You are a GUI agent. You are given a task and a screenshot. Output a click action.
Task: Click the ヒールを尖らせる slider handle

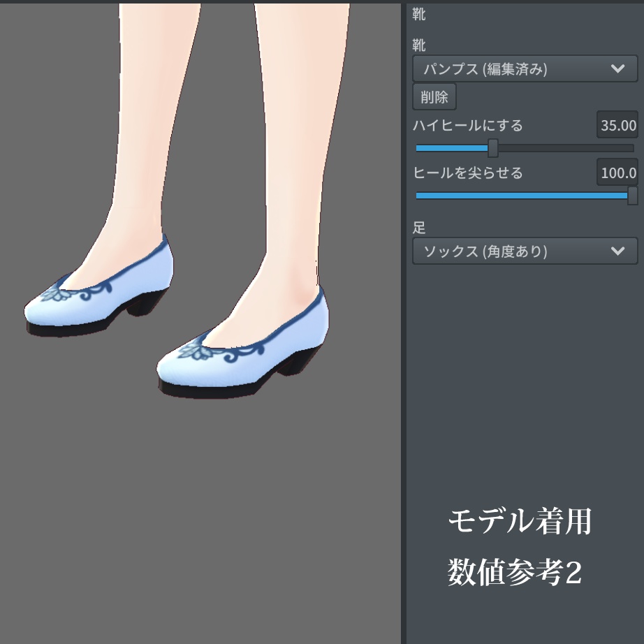(x=634, y=196)
